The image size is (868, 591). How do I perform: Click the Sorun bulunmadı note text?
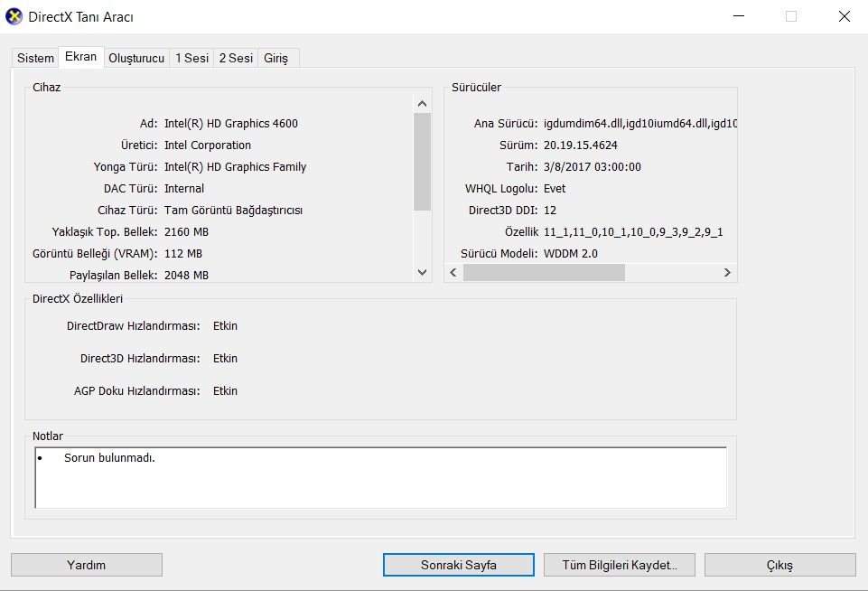[x=109, y=458]
